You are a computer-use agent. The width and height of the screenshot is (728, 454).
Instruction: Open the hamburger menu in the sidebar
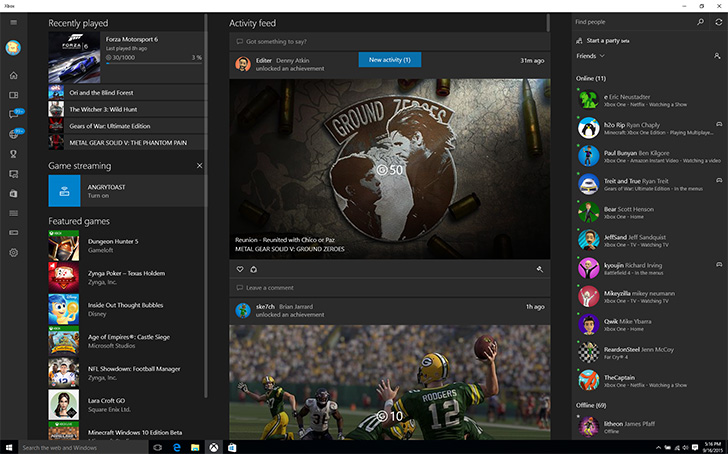(13, 22)
